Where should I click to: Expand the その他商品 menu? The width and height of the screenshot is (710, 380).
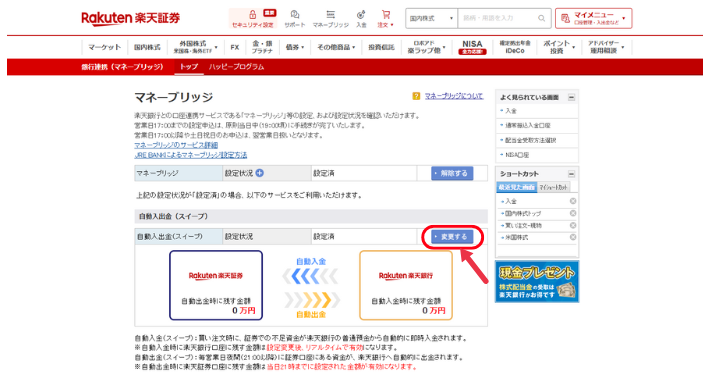tap(336, 47)
